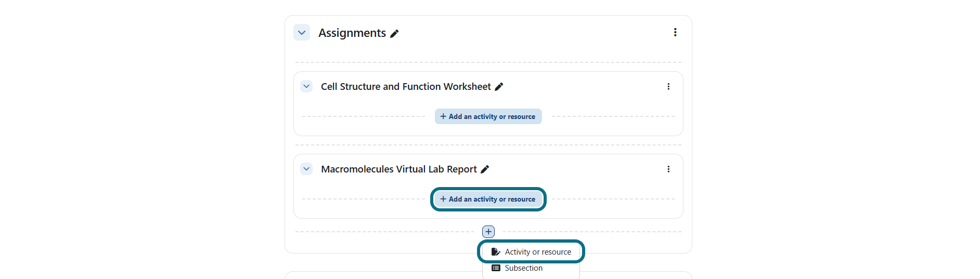This screenshot has width=980, height=279.
Task: Open Assignments section three-dot actions menu
Action: [675, 32]
